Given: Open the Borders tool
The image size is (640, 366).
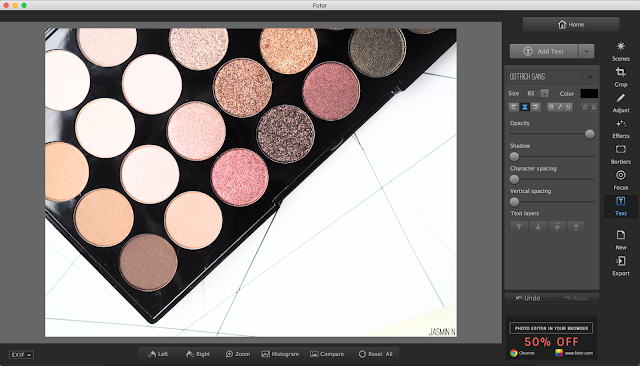Looking at the screenshot, I should tap(620, 154).
